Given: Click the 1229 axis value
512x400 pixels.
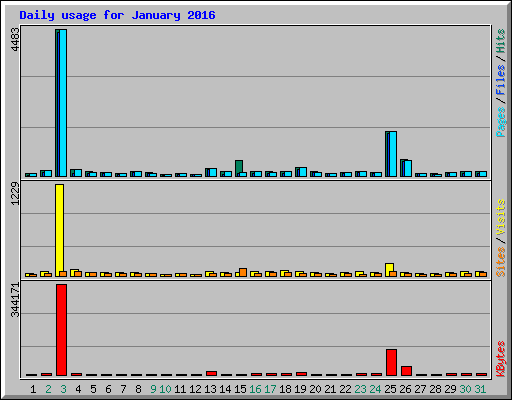Looking at the screenshot, I should (15, 193).
